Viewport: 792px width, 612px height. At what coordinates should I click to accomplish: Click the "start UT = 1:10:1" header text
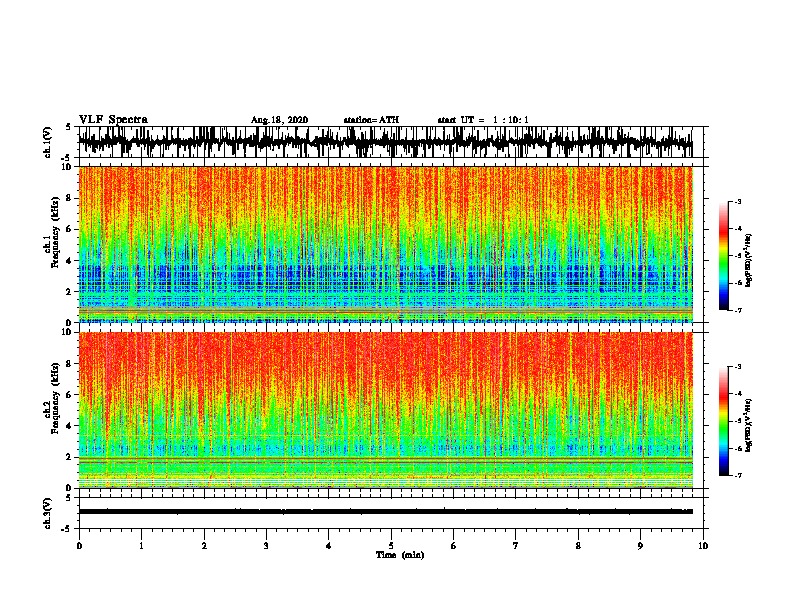483,120
